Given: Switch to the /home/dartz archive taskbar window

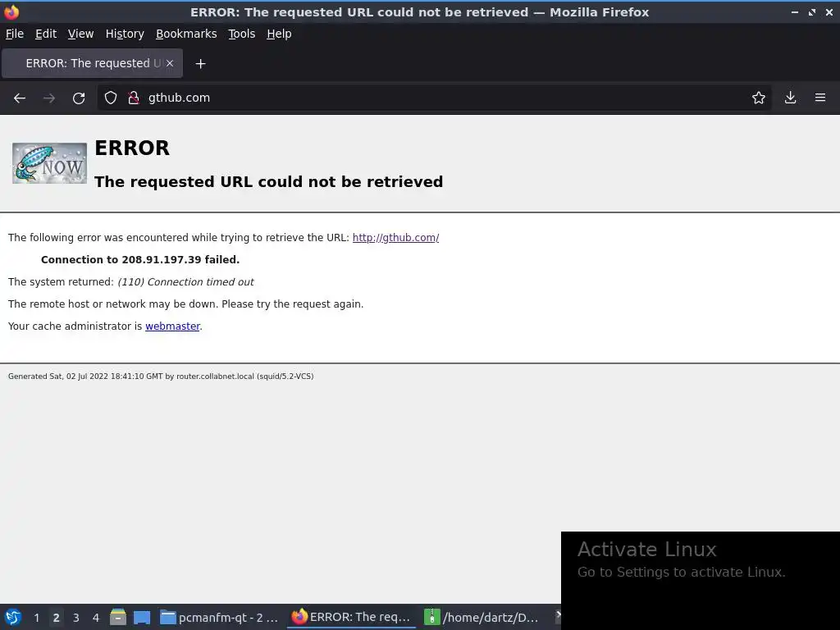Looking at the screenshot, I should [x=482, y=618].
